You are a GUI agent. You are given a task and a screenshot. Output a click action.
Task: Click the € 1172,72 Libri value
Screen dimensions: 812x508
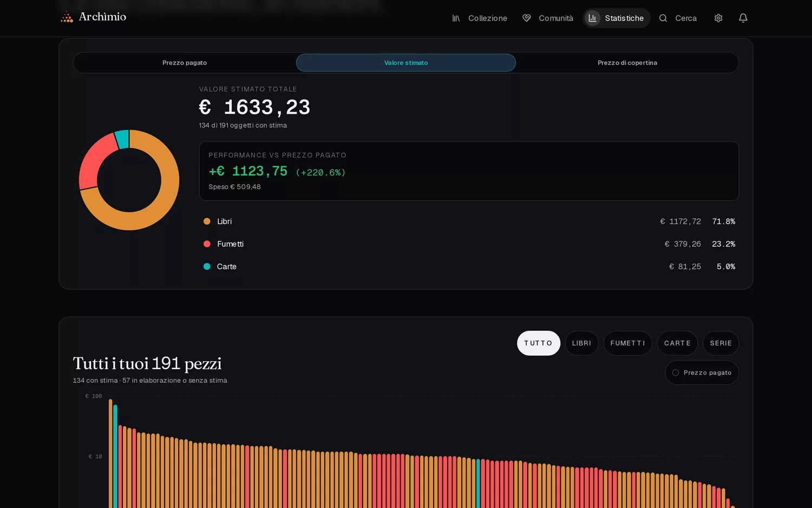[680, 222]
